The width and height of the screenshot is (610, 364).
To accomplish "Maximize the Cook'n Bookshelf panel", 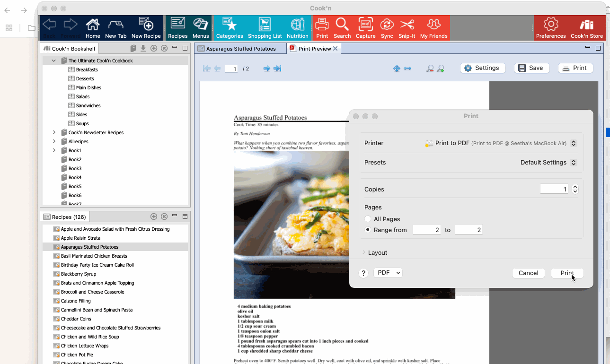I will pos(185,48).
